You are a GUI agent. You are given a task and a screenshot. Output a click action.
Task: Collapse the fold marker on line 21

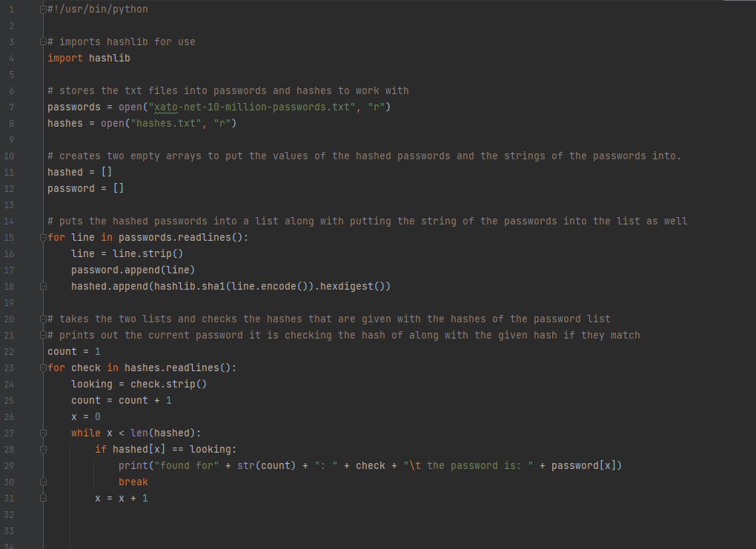click(43, 335)
